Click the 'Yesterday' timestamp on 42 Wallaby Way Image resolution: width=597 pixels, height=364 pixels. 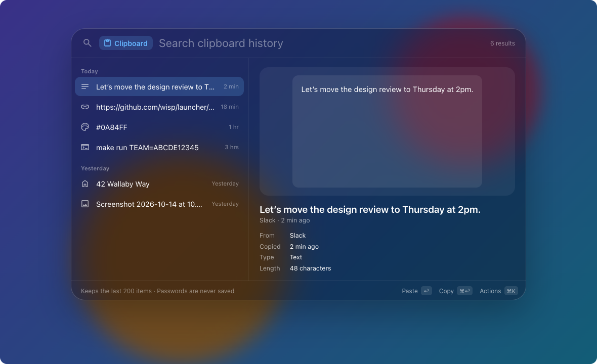(x=225, y=184)
